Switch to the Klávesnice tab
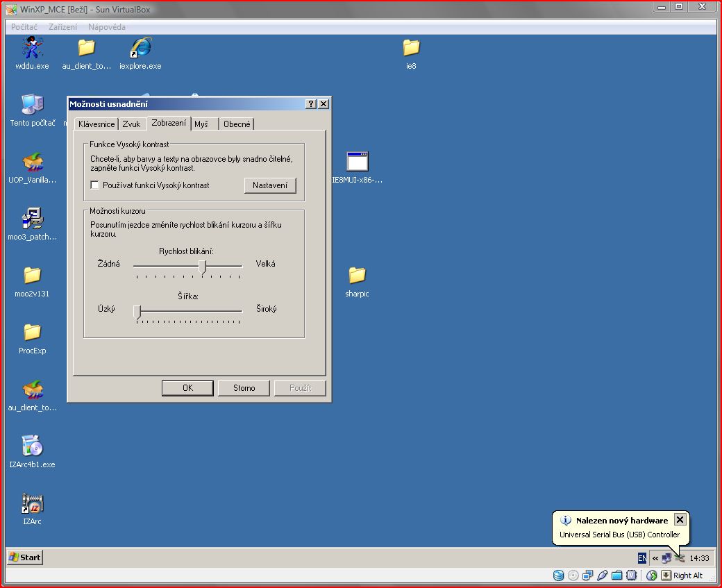Screen dimensions: 722x588 coord(96,124)
